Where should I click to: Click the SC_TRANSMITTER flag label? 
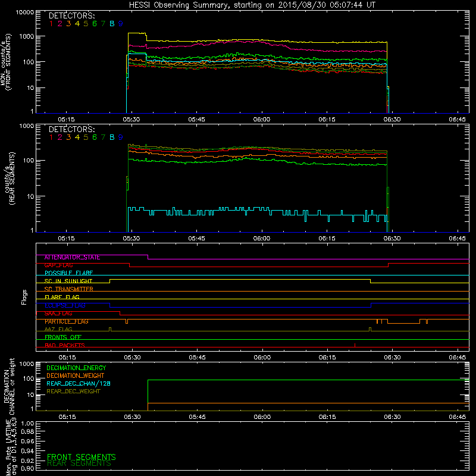68,289
